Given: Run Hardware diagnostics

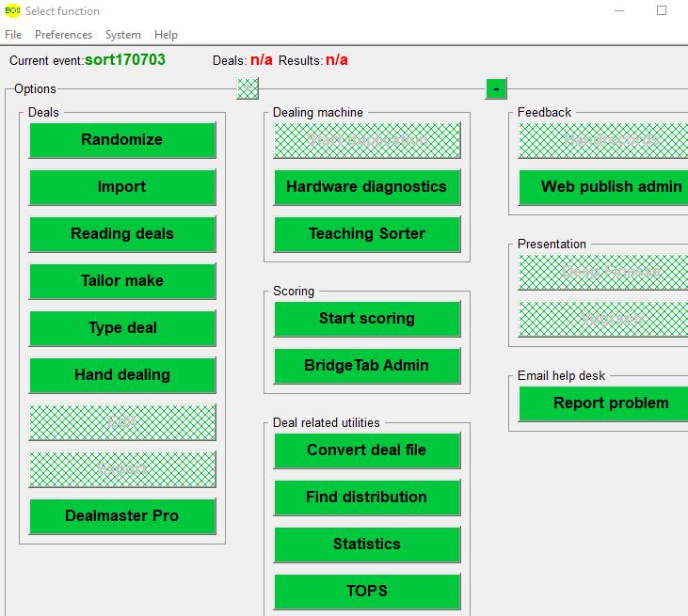Looking at the screenshot, I should pos(367,187).
